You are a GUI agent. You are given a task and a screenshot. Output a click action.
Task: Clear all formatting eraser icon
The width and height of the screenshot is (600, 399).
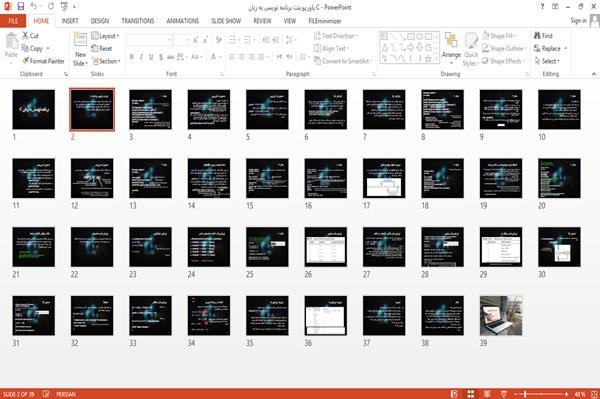(218, 40)
